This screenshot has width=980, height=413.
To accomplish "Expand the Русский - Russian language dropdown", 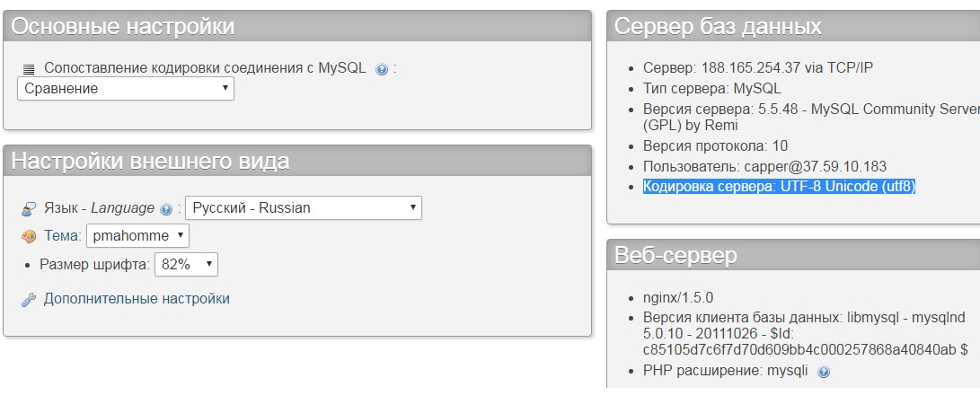I will point(304,207).
